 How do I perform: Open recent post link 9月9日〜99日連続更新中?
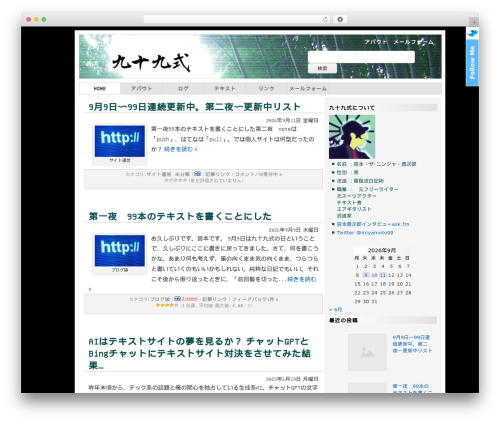click(412, 344)
